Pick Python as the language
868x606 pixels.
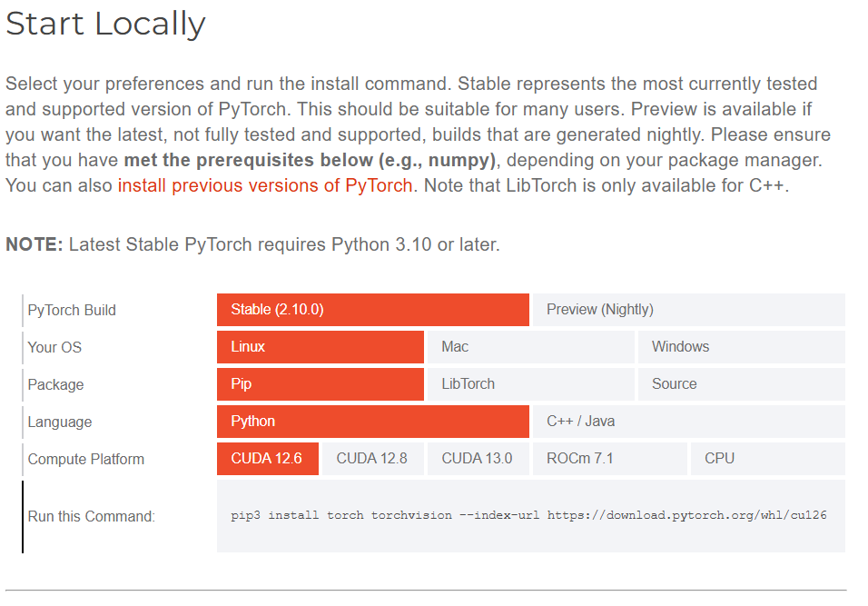point(372,422)
